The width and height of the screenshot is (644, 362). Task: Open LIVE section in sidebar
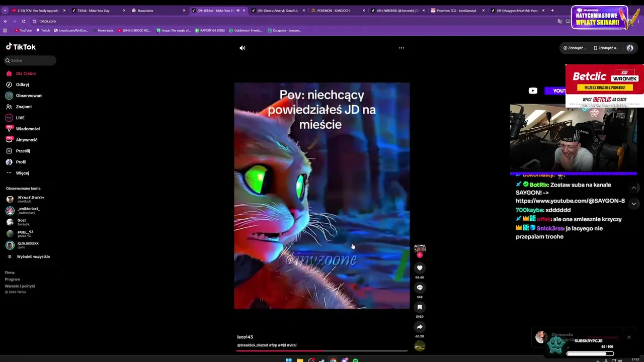[x=15, y=118]
